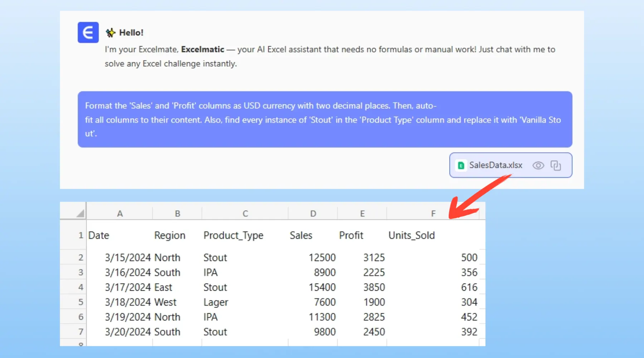644x358 pixels.
Task: Click the Sales cell containing 12500
Action: (x=322, y=258)
